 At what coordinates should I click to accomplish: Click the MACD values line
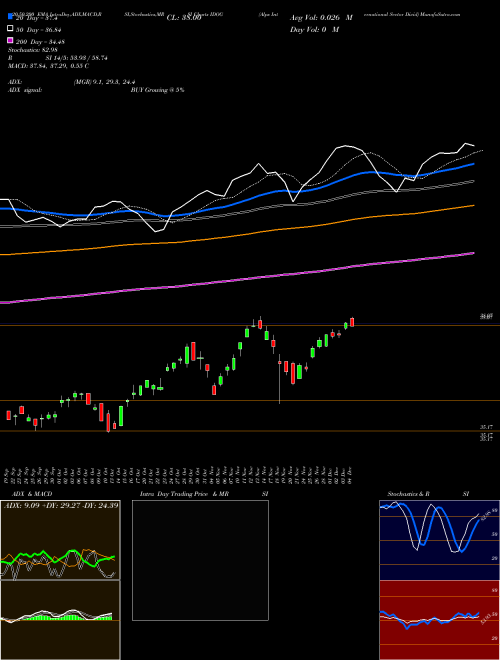[x=48, y=66]
